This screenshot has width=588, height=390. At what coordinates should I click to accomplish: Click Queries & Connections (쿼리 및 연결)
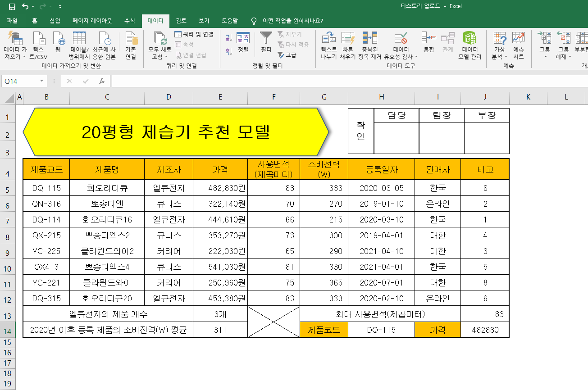pos(194,34)
